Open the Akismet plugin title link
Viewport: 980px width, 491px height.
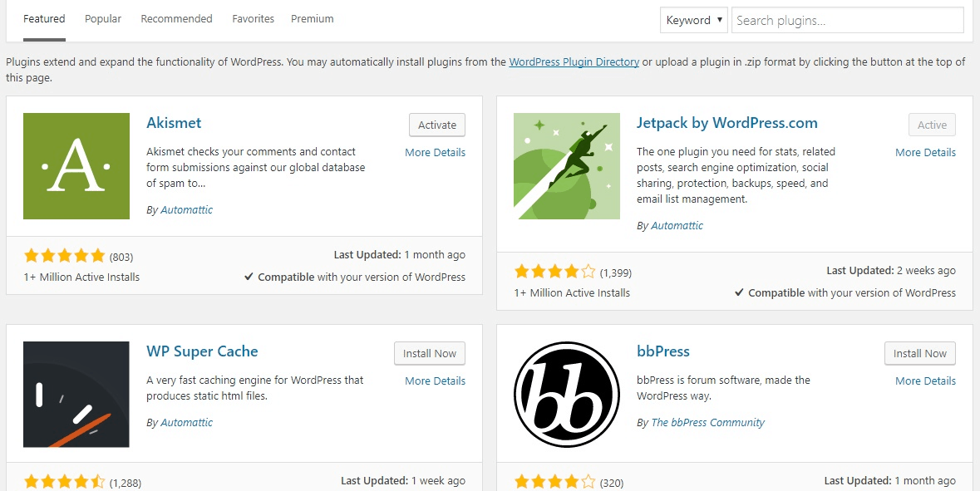point(174,122)
